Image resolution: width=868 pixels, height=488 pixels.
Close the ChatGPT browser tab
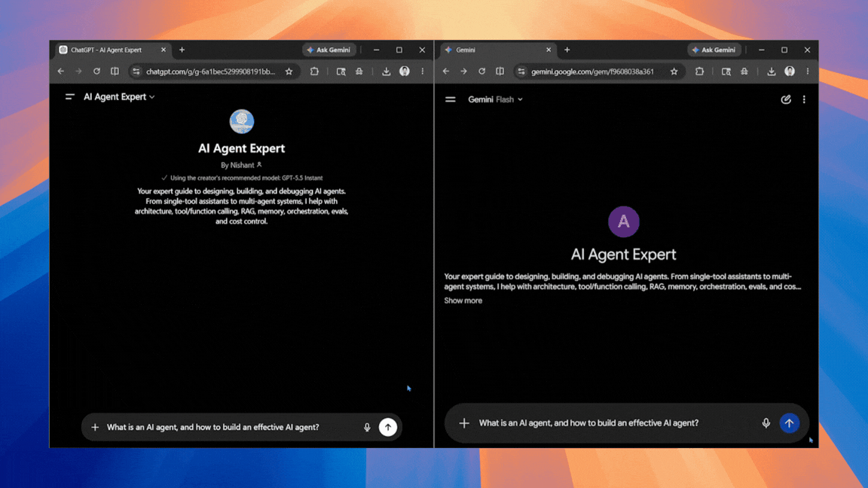coord(164,50)
